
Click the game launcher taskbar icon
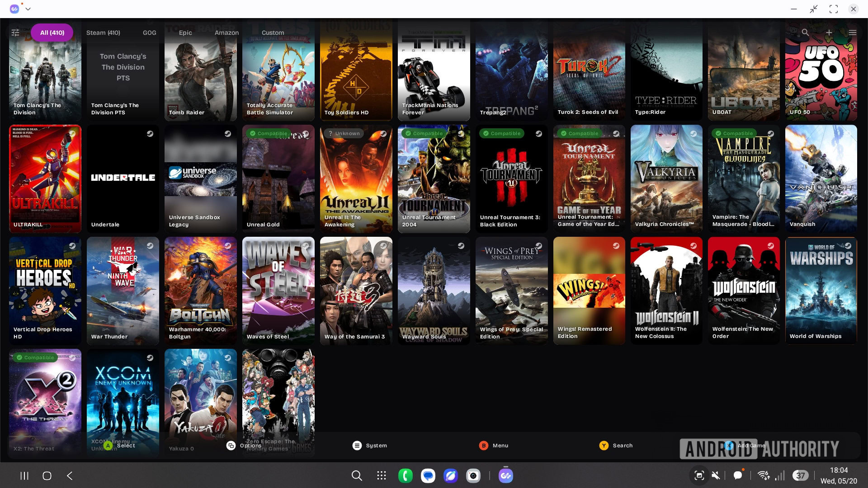[x=506, y=475]
